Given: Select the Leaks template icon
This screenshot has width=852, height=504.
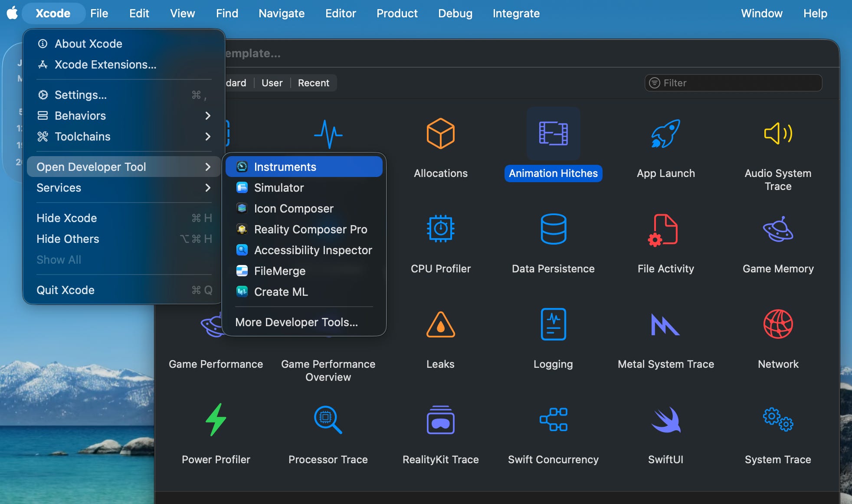Looking at the screenshot, I should tap(440, 324).
